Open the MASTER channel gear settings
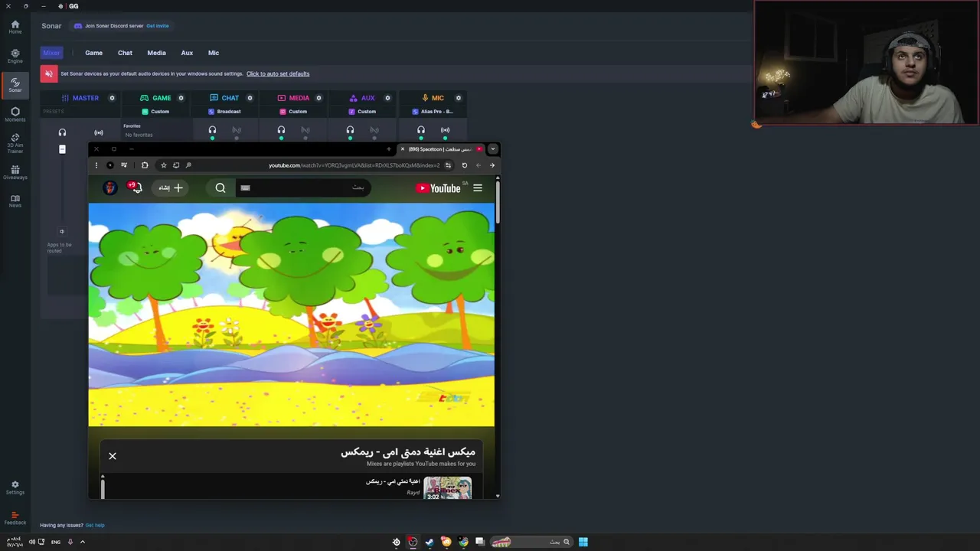This screenshot has height=551, width=980. pyautogui.click(x=112, y=98)
